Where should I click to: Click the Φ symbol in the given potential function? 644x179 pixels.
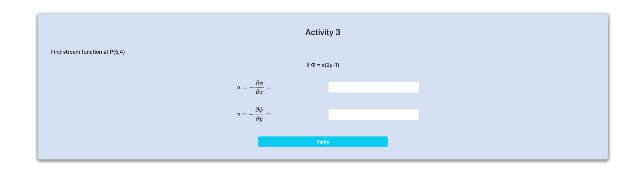[x=313, y=65]
